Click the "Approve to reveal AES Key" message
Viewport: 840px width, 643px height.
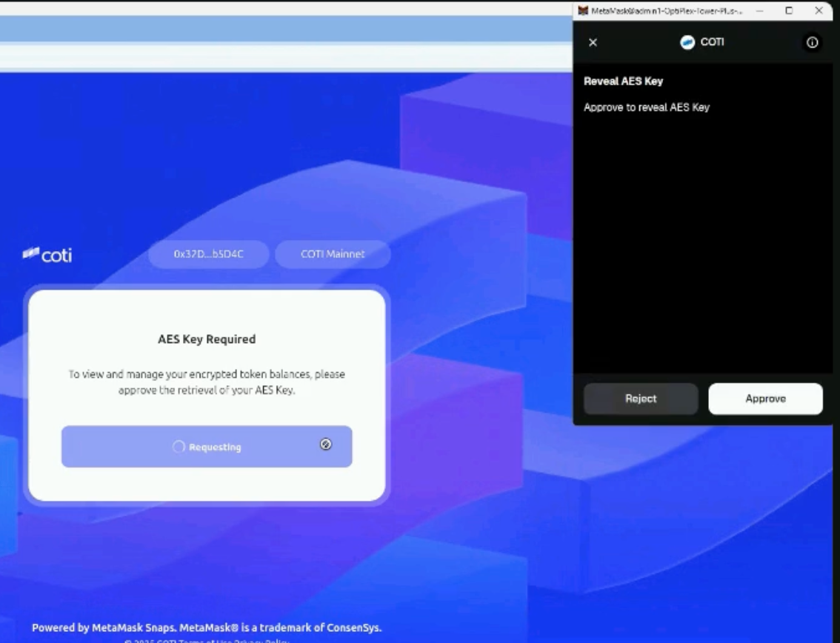[x=646, y=107]
